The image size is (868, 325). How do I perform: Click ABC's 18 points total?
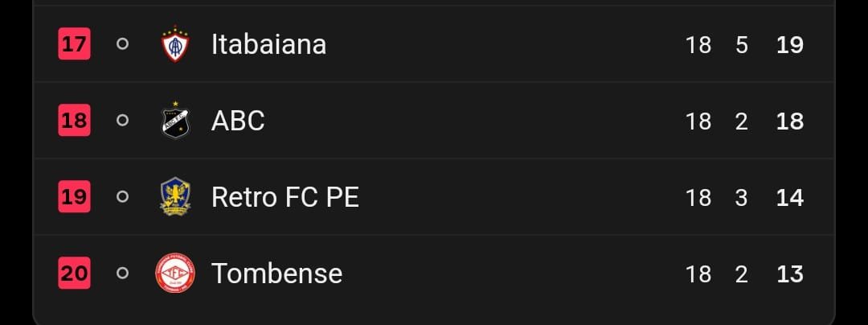(790, 121)
